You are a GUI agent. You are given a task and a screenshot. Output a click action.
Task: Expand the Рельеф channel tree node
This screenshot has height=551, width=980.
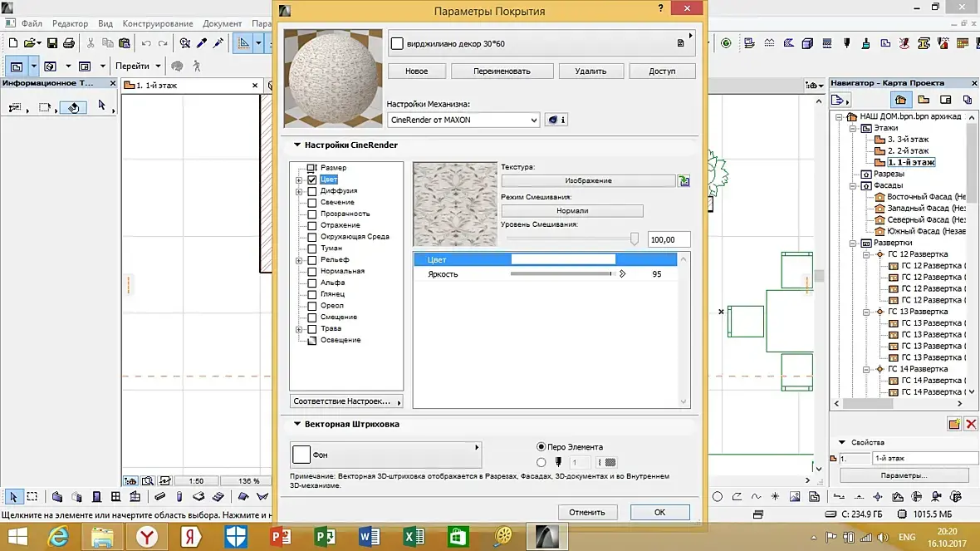[x=299, y=260]
